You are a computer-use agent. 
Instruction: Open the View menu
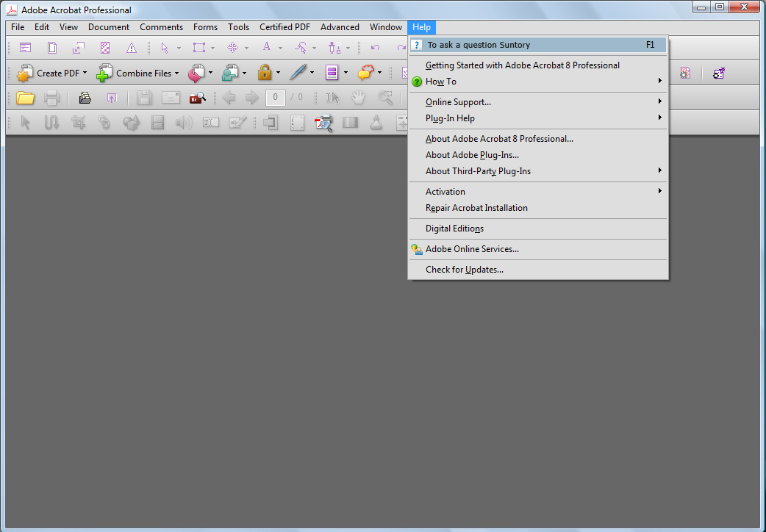click(68, 27)
